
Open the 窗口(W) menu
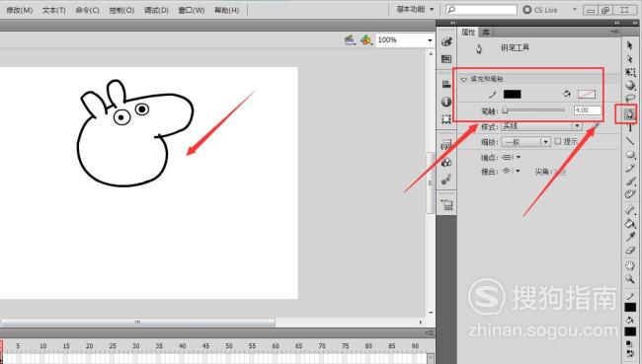192,10
